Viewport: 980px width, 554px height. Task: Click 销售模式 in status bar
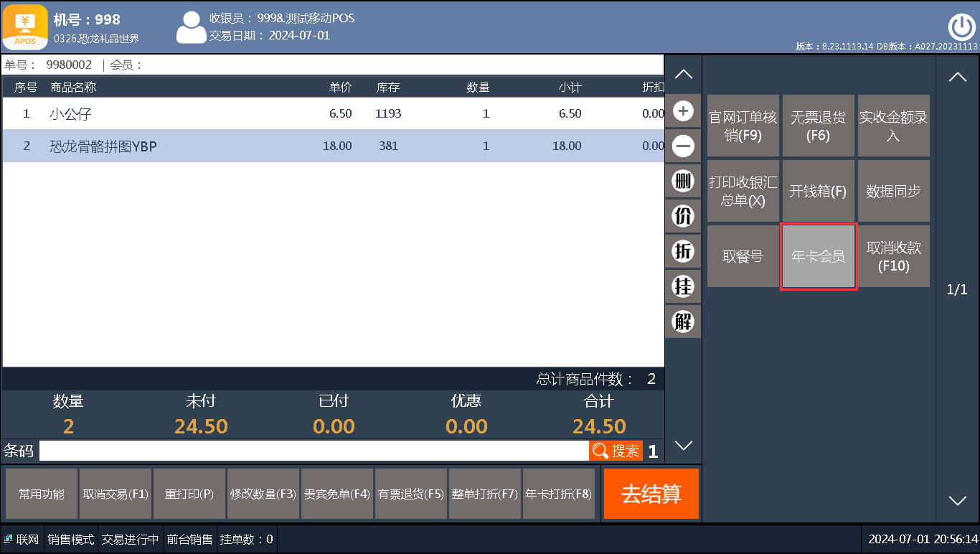[71, 539]
